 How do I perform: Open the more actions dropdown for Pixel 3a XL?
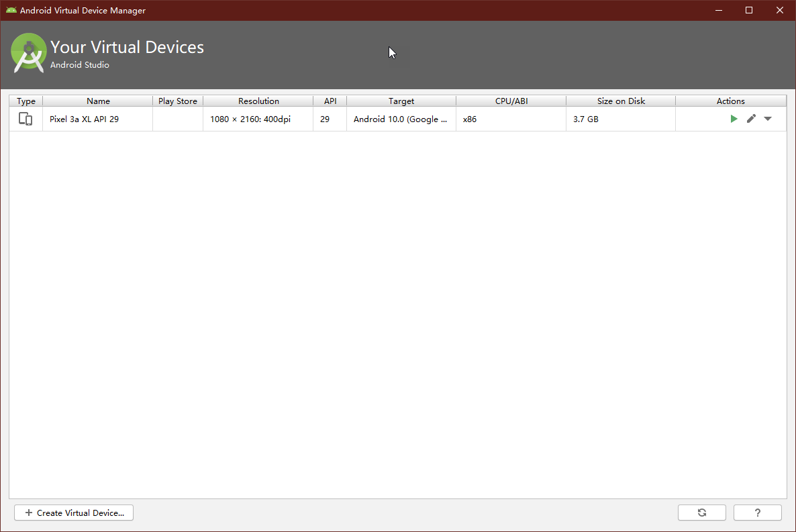pos(768,119)
